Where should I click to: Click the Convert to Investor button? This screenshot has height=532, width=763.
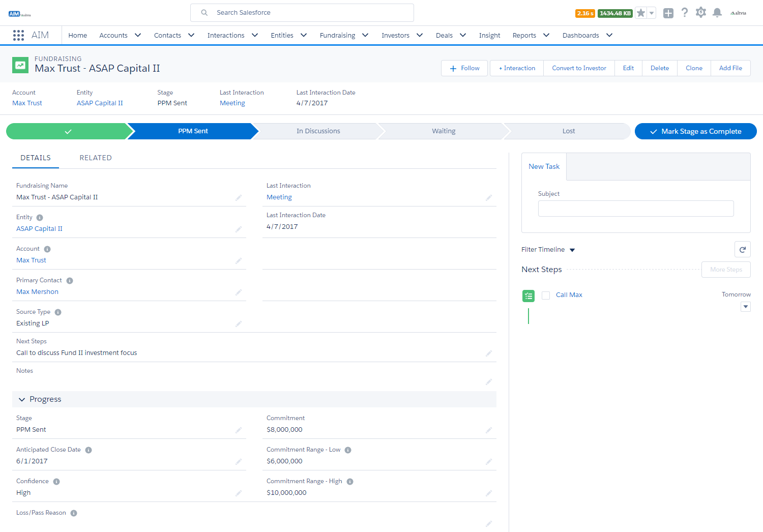point(579,68)
